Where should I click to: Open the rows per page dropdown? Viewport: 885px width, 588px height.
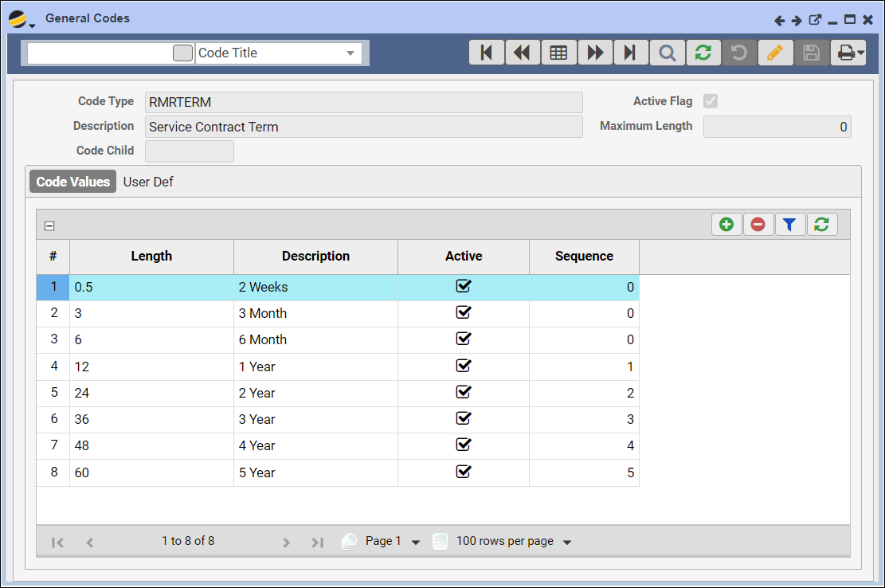tap(567, 543)
